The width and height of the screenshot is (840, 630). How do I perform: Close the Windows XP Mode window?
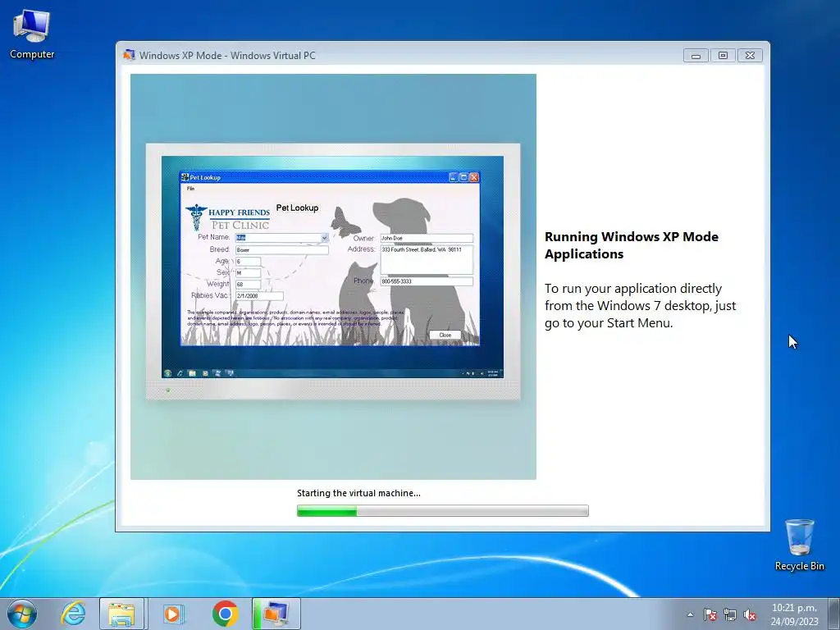point(750,55)
